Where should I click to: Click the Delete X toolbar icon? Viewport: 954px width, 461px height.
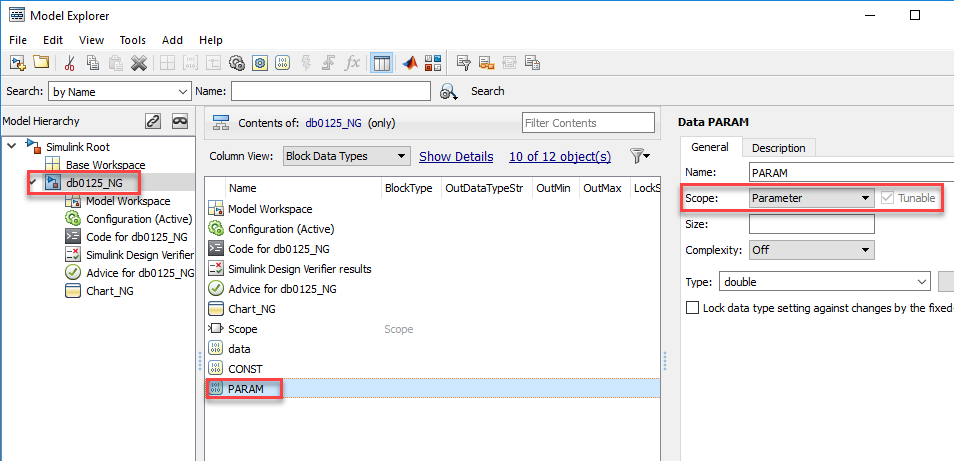pyautogui.click(x=139, y=63)
